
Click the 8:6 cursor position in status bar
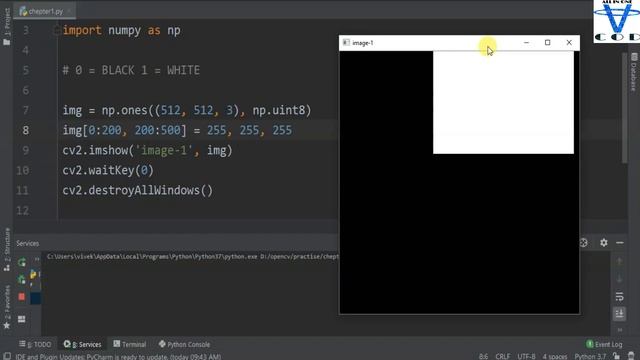(x=483, y=357)
